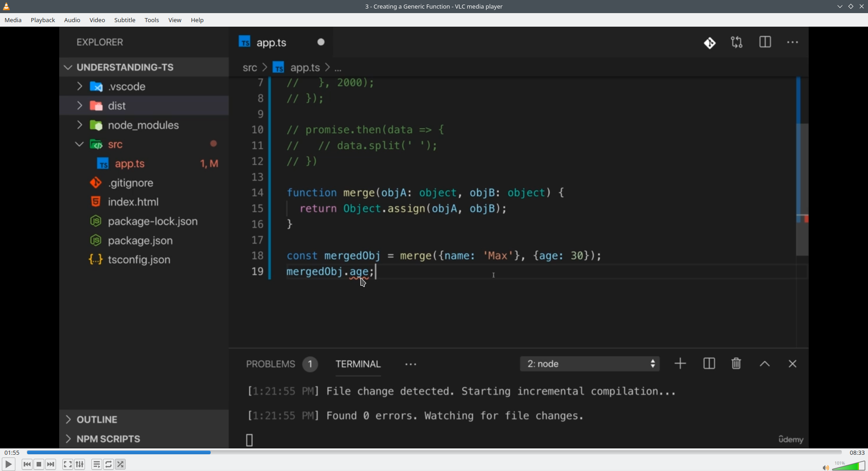Expand the node_modules folder
This screenshot has width=868, height=471.
(145, 125)
